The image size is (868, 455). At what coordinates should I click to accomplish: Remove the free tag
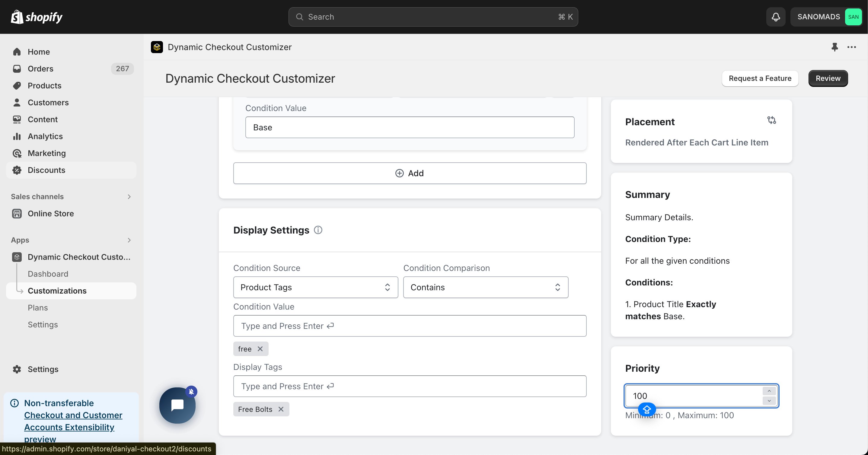pos(260,349)
